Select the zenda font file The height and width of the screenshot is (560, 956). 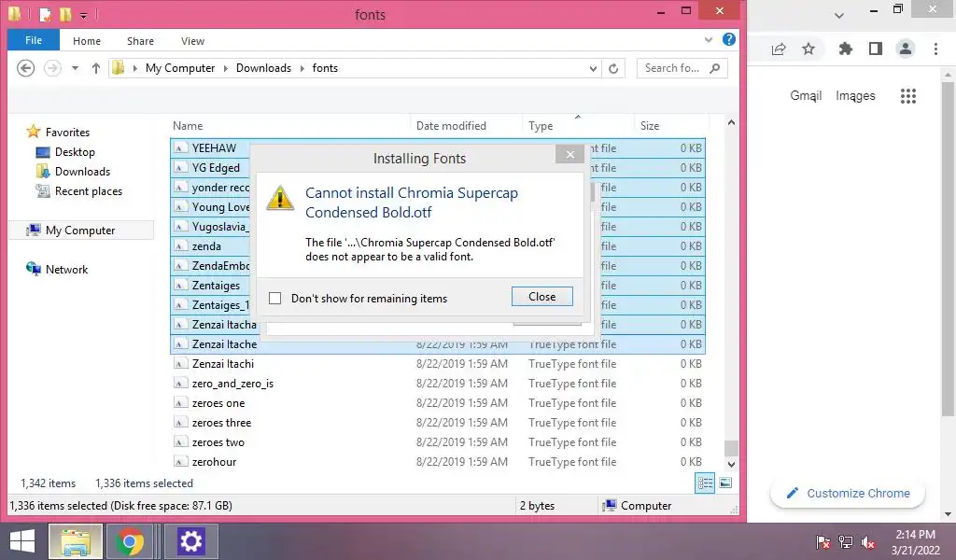pos(206,246)
